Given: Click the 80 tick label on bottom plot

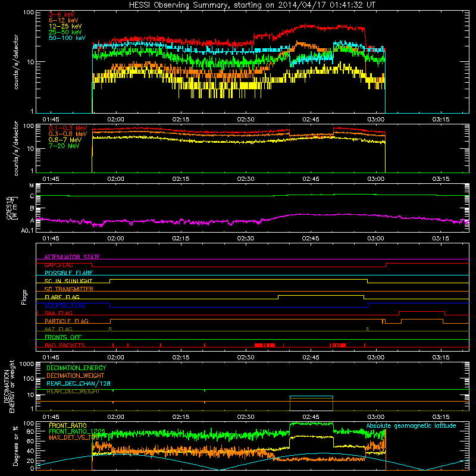Looking at the screenshot, I should click(30, 431).
